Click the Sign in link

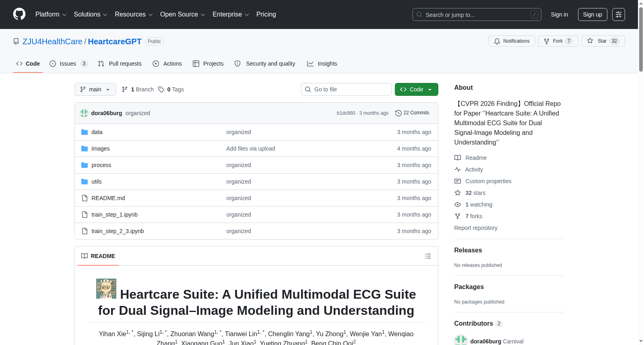[559, 14]
